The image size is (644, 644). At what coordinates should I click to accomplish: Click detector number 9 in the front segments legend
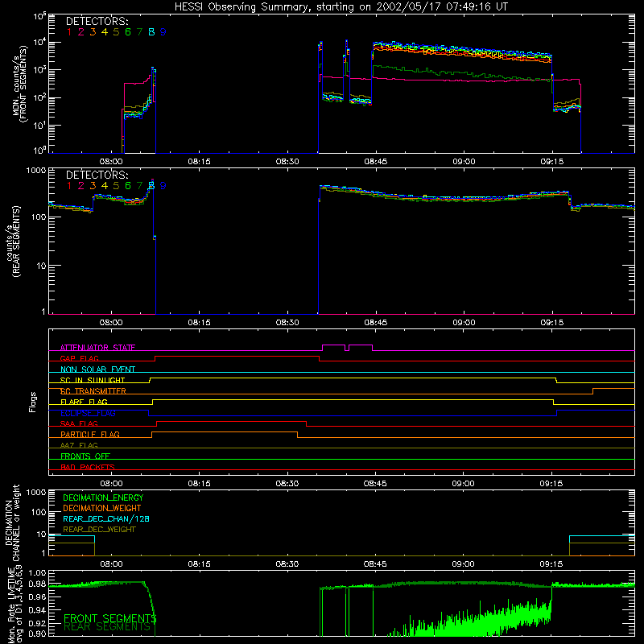tap(163, 32)
